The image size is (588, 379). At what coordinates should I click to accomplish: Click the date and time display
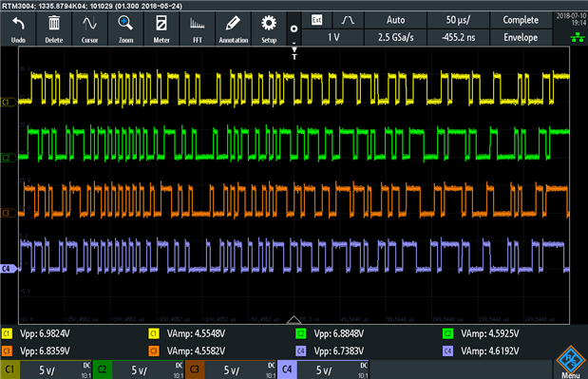pyautogui.click(x=571, y=19)
